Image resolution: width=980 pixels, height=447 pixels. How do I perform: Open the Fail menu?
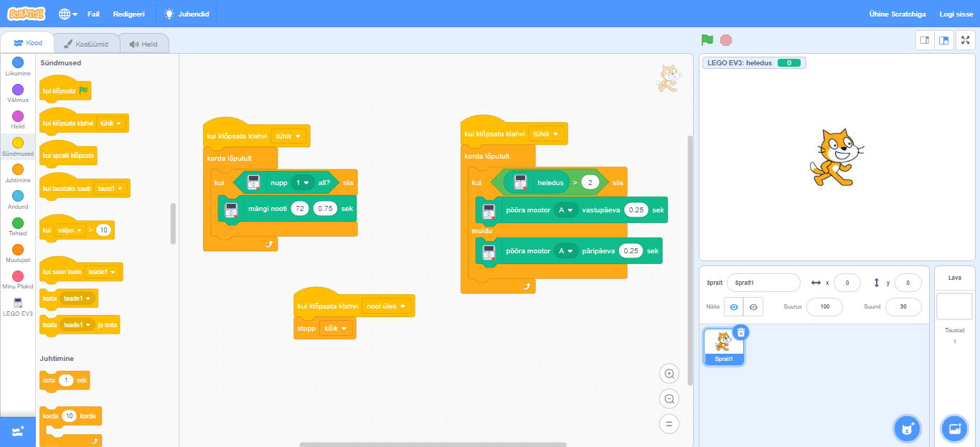[x=93, y=14]
